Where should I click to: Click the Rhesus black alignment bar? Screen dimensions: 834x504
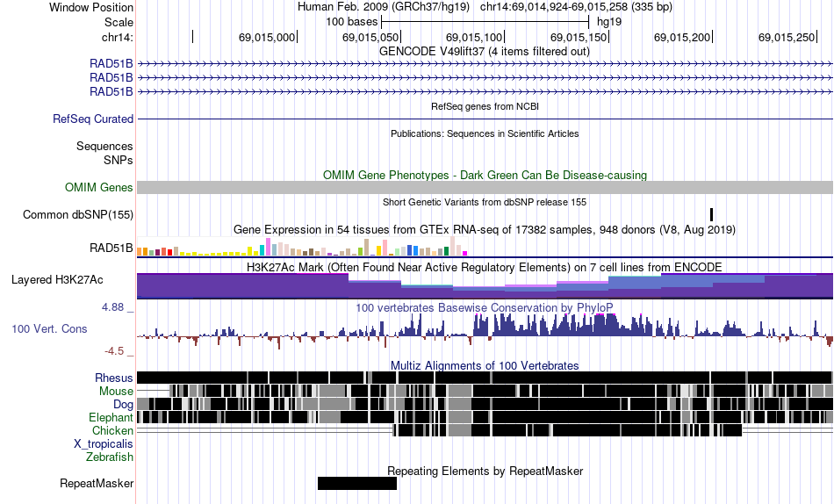pos(485,378)
